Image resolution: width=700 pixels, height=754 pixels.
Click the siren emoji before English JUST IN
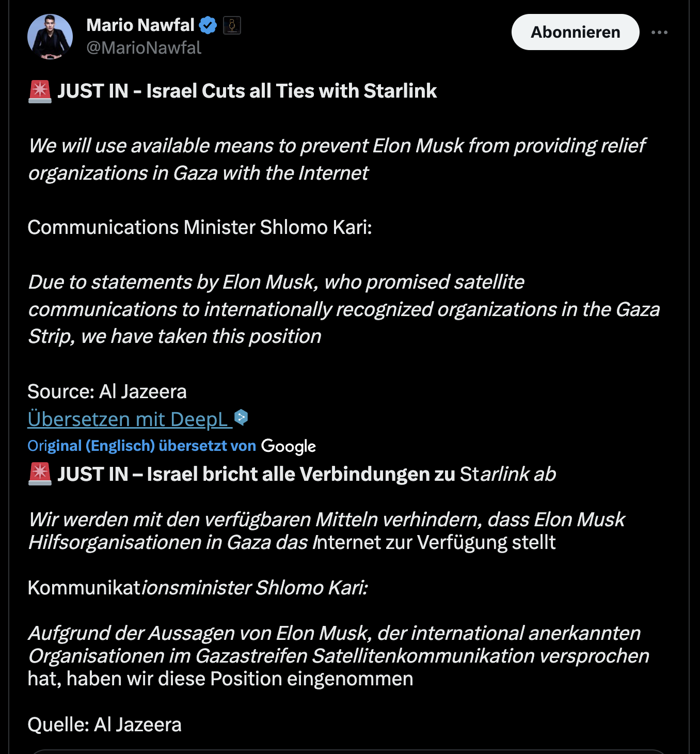[40, 91]
